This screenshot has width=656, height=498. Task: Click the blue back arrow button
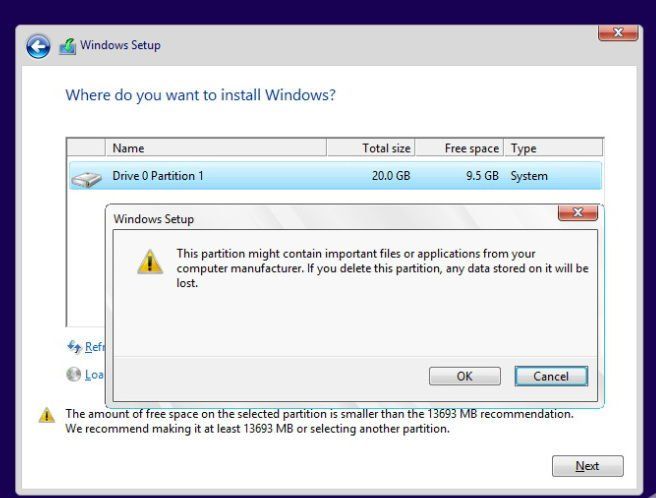tap(38, 46)
